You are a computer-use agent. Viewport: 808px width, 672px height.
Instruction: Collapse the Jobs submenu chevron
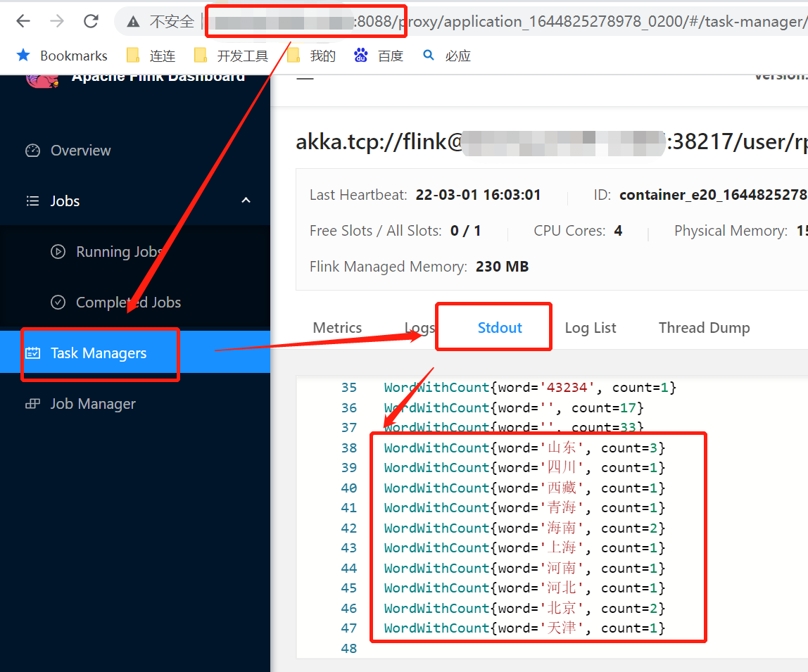tap(246, 201)
